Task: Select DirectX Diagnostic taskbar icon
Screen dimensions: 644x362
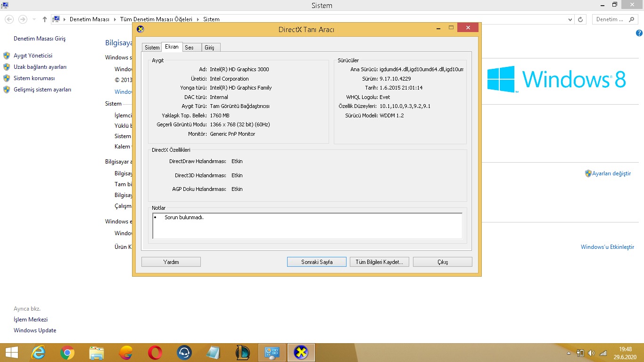Action: (x=301, y=353)
